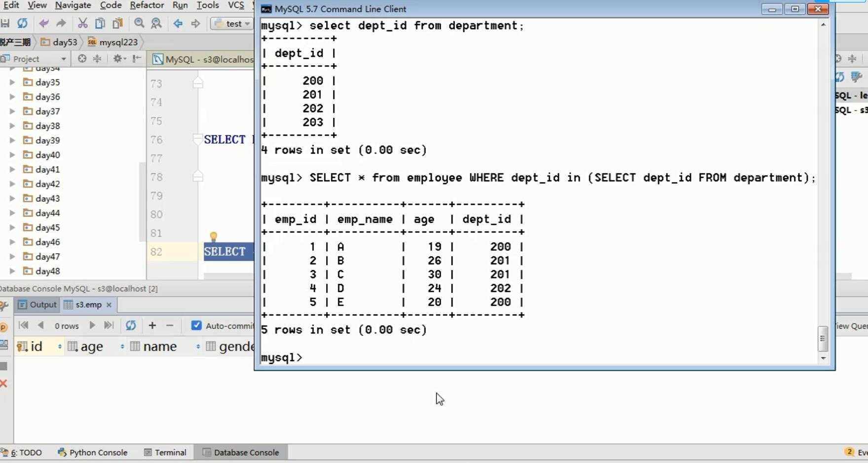Switch to MySQL s3@localhost editor tab

[203, 59]
